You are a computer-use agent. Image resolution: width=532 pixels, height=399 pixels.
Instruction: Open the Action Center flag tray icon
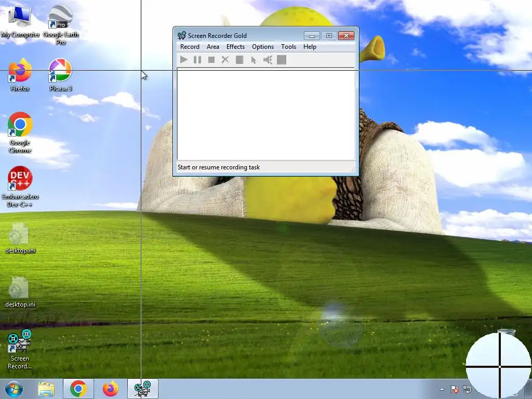(454, 390)
